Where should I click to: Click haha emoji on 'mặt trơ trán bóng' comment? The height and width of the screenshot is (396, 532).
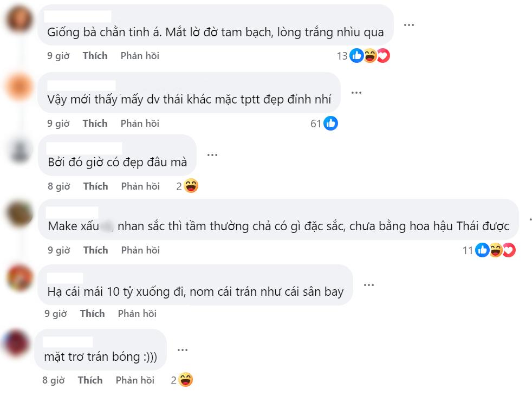point(185,380)
